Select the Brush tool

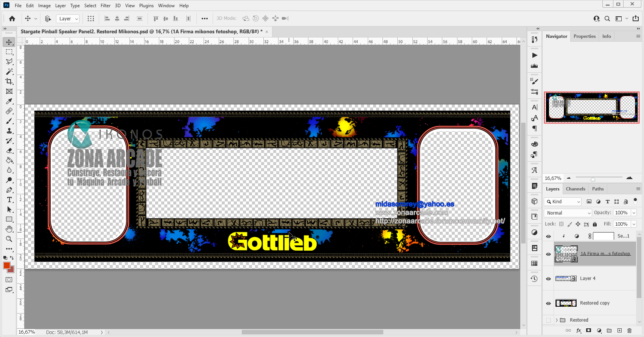click(x=9, y=121)
